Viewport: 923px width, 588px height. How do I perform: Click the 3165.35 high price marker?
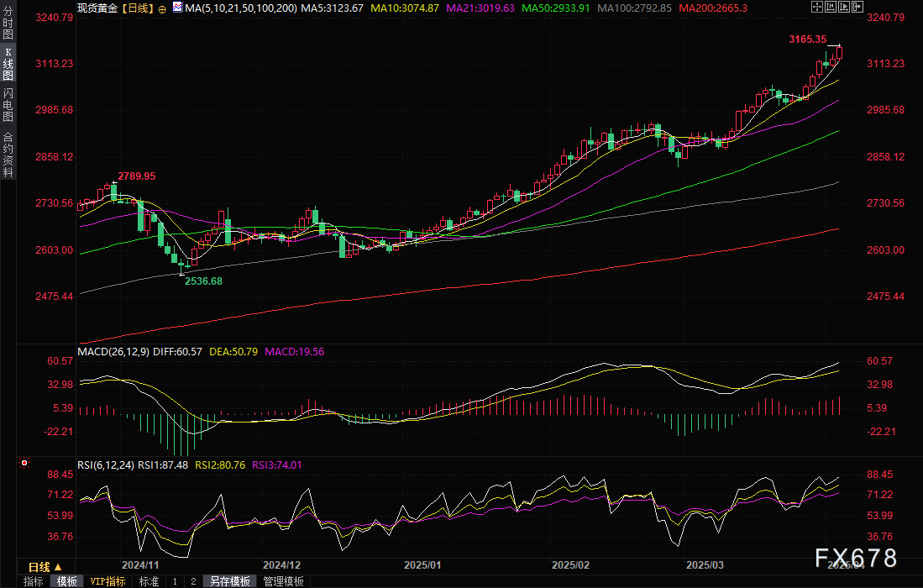(x=808, y=39)
